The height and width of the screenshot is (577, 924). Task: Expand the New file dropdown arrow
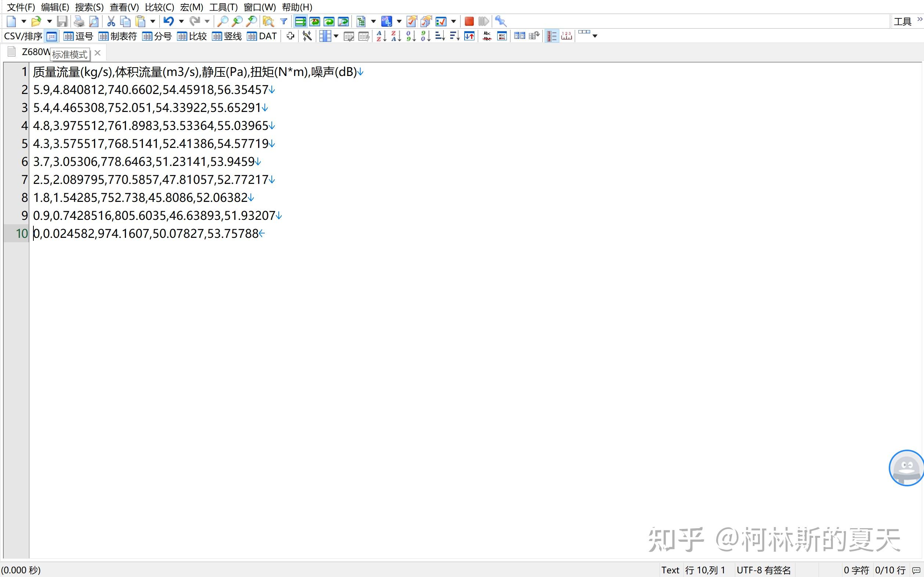coord(24,21)
